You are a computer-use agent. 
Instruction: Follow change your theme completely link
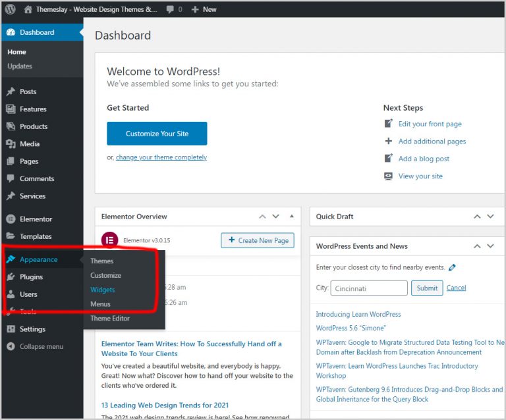(161, 157)
